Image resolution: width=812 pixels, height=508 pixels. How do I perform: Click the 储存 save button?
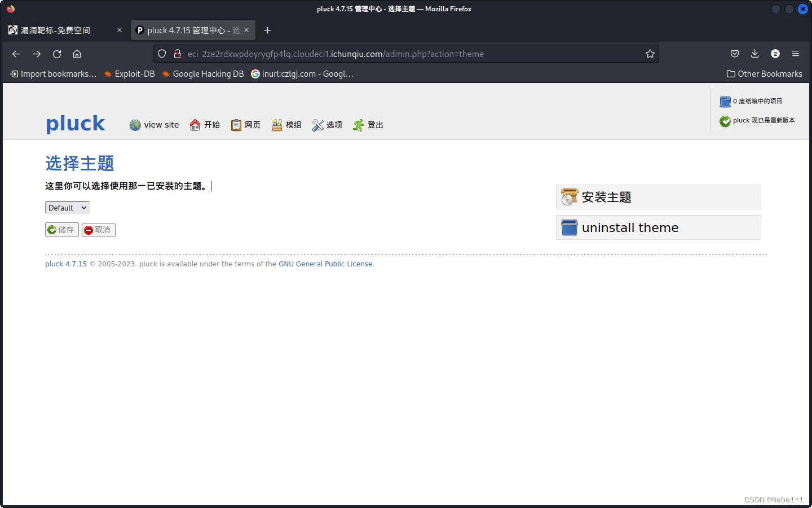point(61,230)
